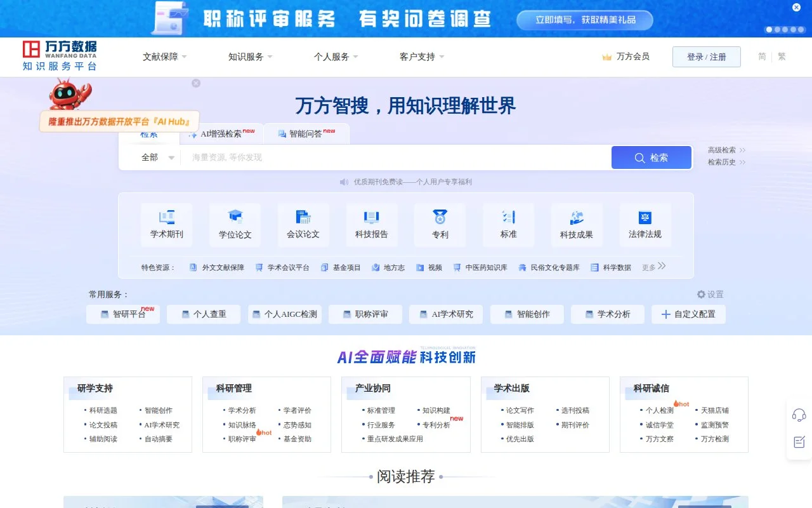Expand the 文献保障 menu
Viewport: 812px width, 508px height.
point(165,57)
